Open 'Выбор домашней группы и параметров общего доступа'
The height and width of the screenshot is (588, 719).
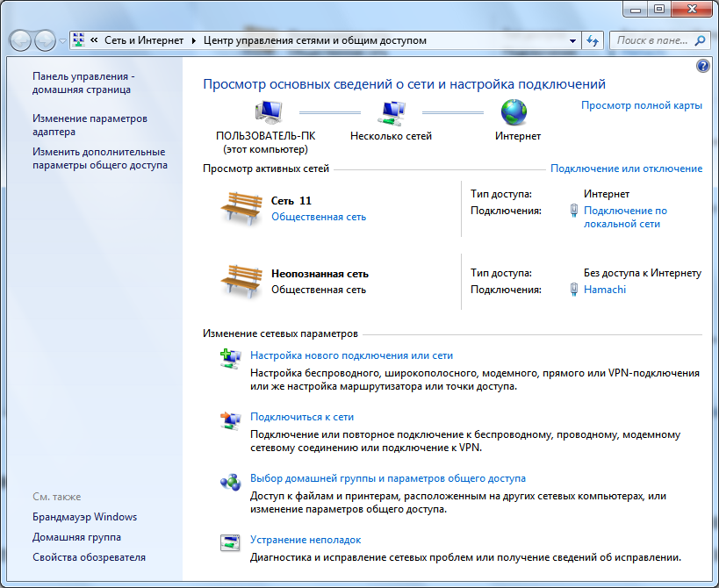coord(387,478)
